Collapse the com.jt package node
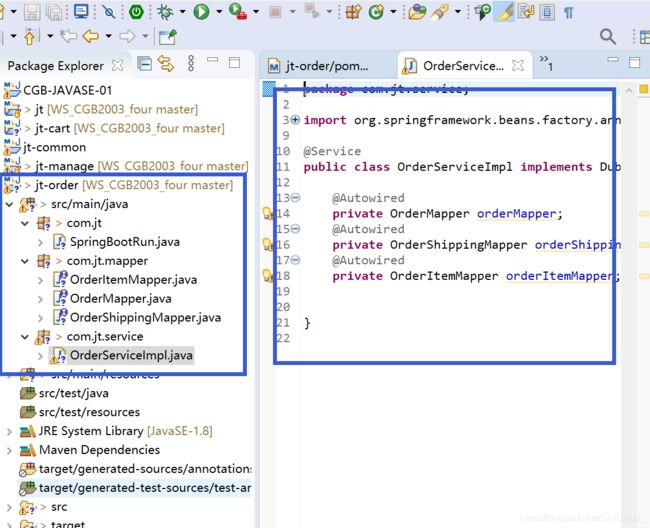Image resolution: width=650 pixels, height=528 pixels. [25, 223]
